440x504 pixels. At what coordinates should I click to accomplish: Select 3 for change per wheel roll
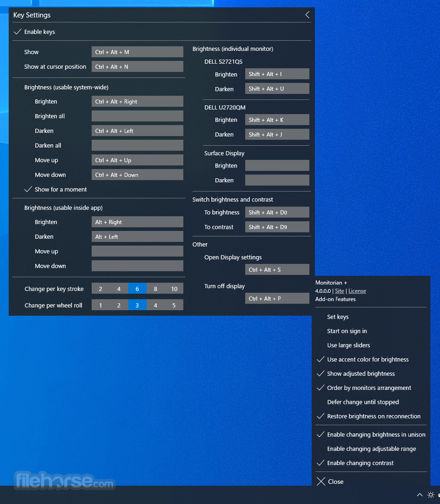pos(137,305)
